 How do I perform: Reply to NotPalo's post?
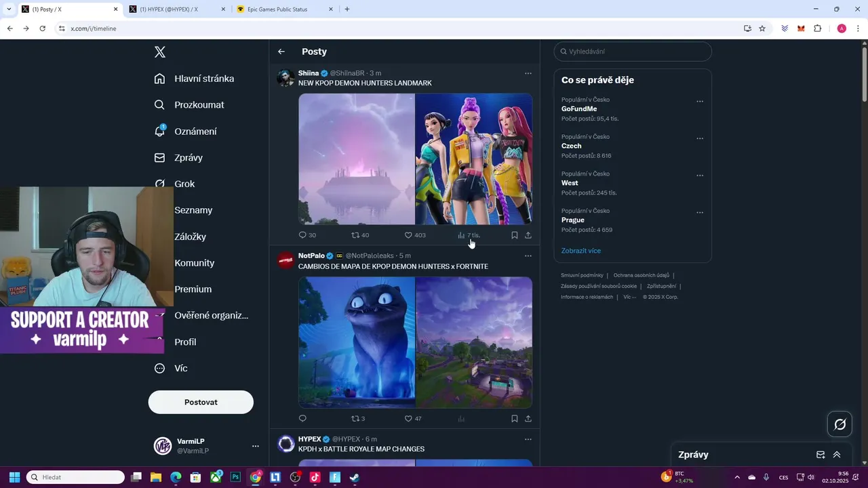[x=303, y=419]
